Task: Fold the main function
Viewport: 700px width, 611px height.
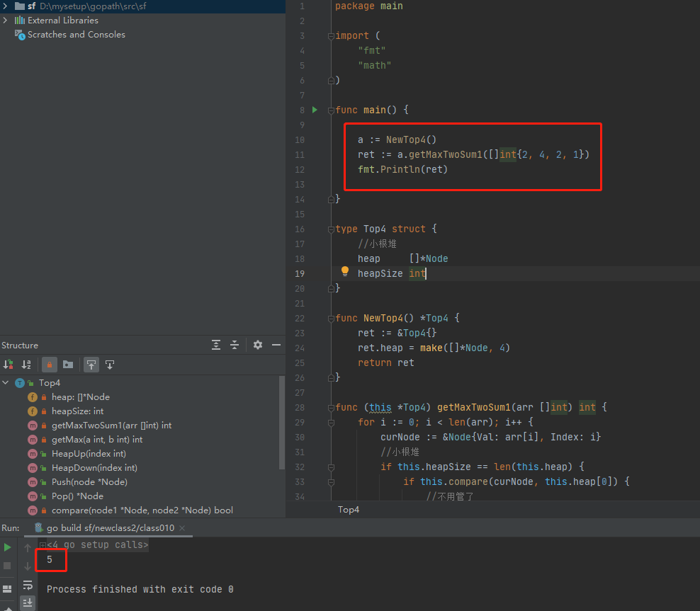Action: point(332,110)
